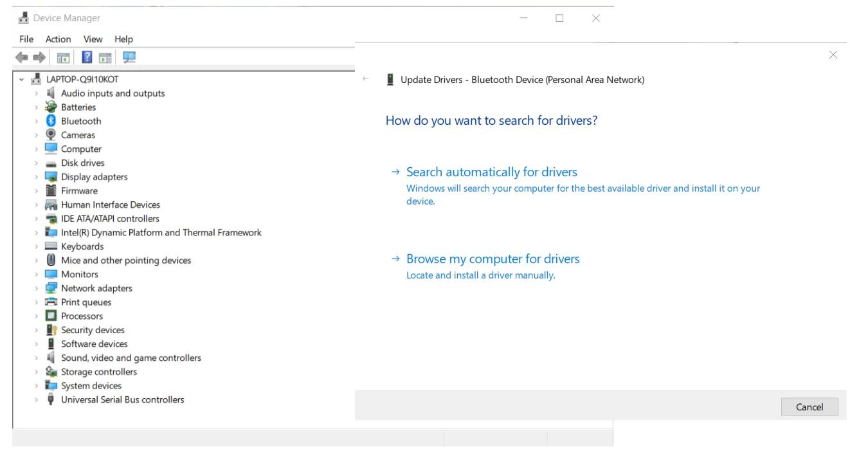Collapse the LAPTOP-Q9I10KOT root node
868x458 pixels.
[22, 80]
